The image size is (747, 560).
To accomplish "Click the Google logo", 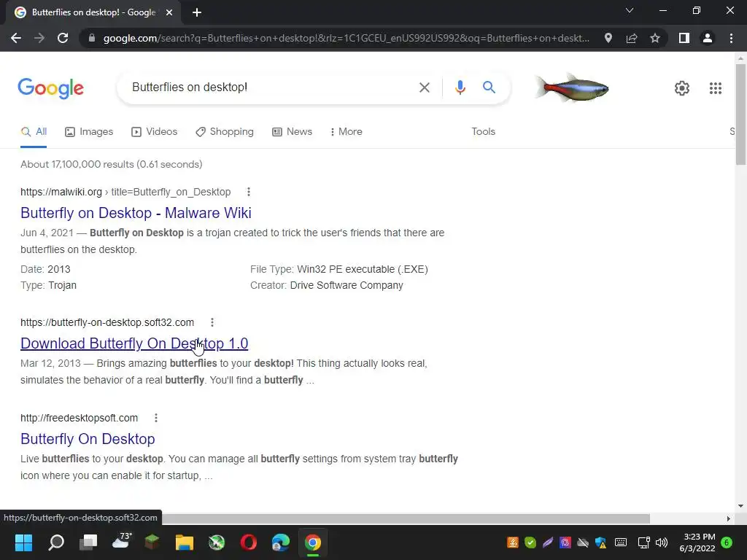I will pyautogui.click(x=51, y=88).
